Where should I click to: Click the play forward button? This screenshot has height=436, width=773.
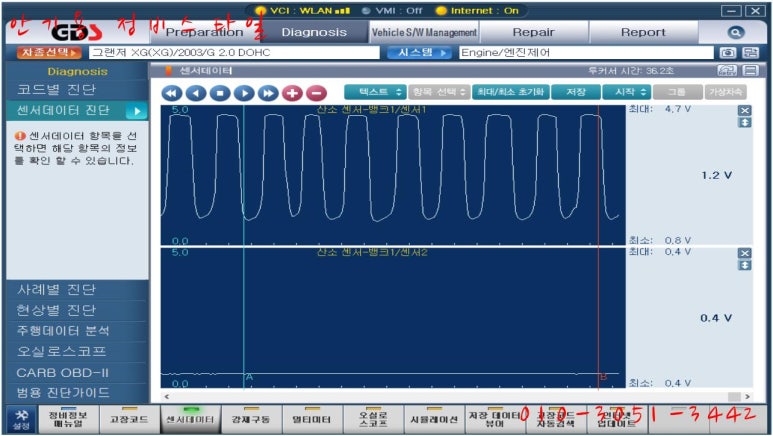[x=244, y=93]
